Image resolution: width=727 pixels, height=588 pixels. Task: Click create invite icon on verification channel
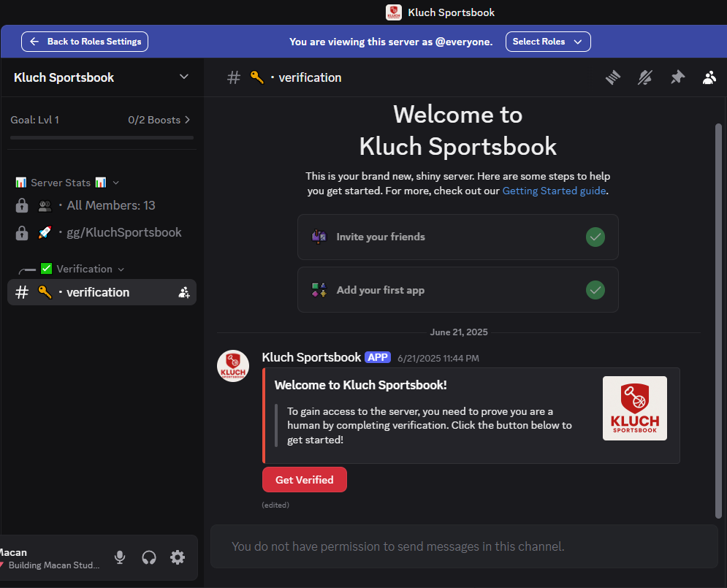(x=184, y=292)
